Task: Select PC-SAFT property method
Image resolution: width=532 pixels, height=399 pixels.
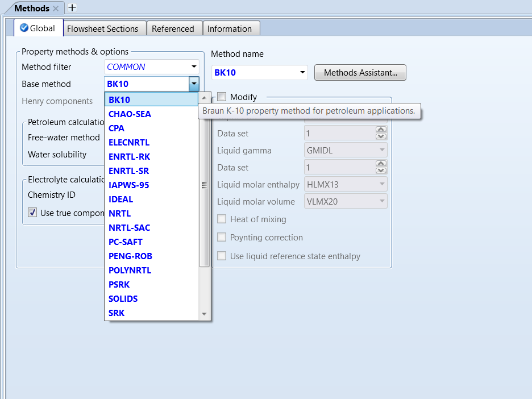Action: click(151, 242)
